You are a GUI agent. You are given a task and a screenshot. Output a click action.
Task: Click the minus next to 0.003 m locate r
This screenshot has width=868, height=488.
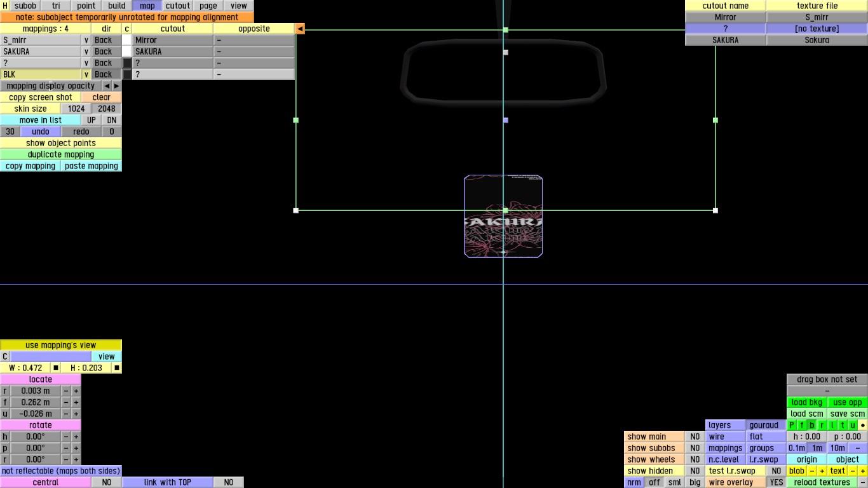66,391
